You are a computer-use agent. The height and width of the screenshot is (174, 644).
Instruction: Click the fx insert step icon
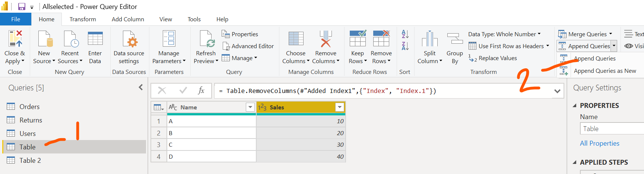point(201,90)
